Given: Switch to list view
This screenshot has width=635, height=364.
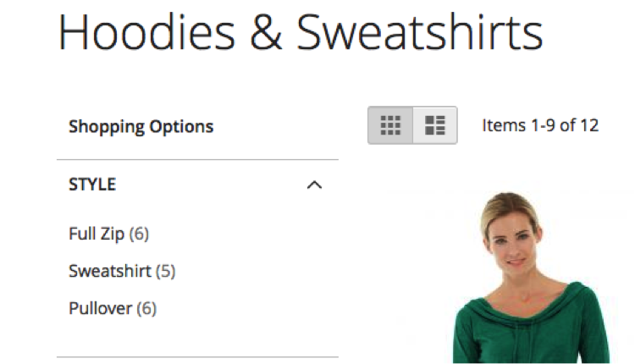Looking at the screenshot, I should [435, 125].
